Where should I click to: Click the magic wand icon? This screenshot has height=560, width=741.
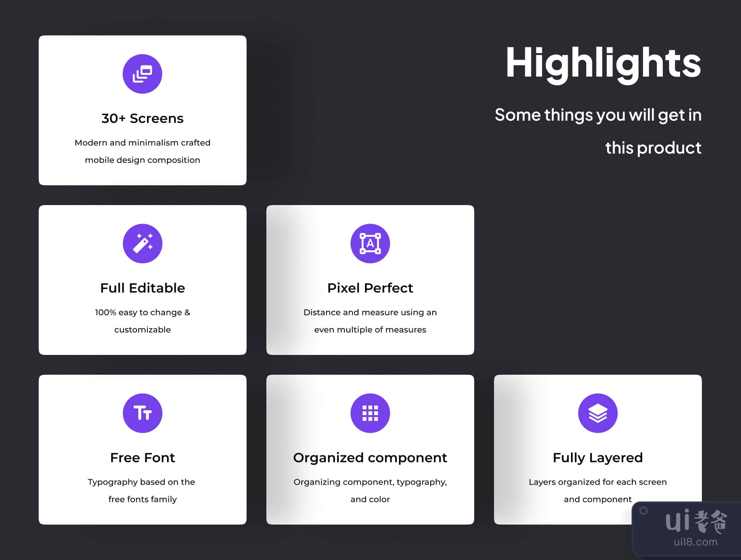pos(142,244)
